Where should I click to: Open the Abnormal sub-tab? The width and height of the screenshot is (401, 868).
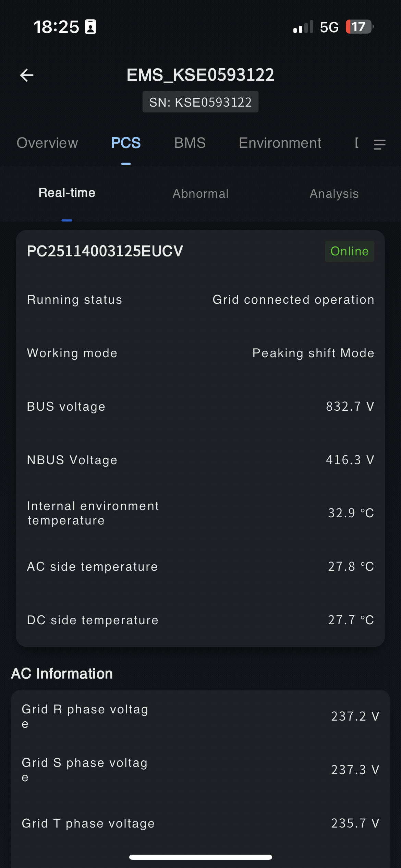[200, 194]
